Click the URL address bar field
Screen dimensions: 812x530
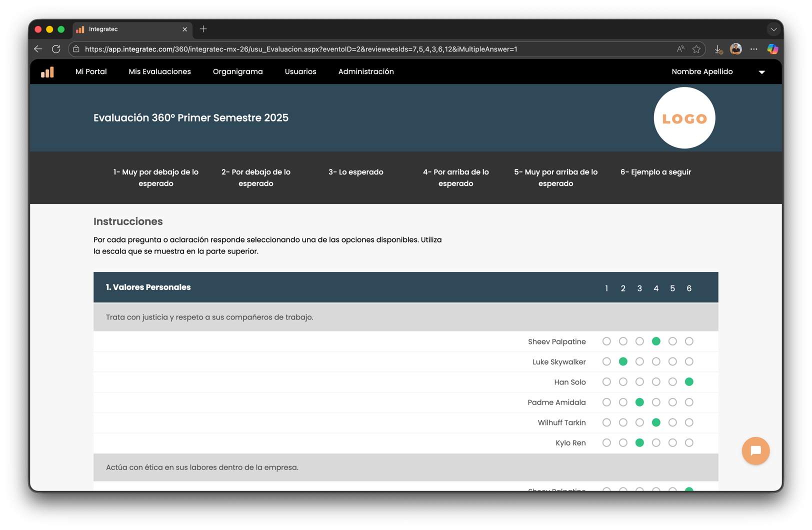[x=350, y=49]
